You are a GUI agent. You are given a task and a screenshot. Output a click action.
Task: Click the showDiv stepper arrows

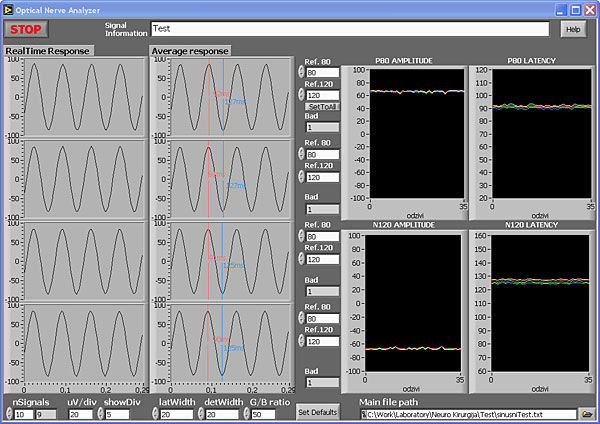click(x=101, y=413)
